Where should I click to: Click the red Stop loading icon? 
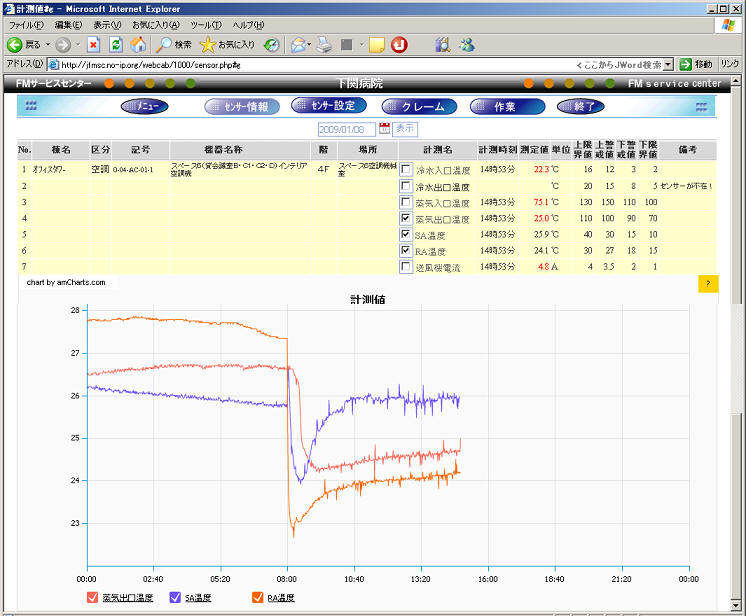pos(93,45)
